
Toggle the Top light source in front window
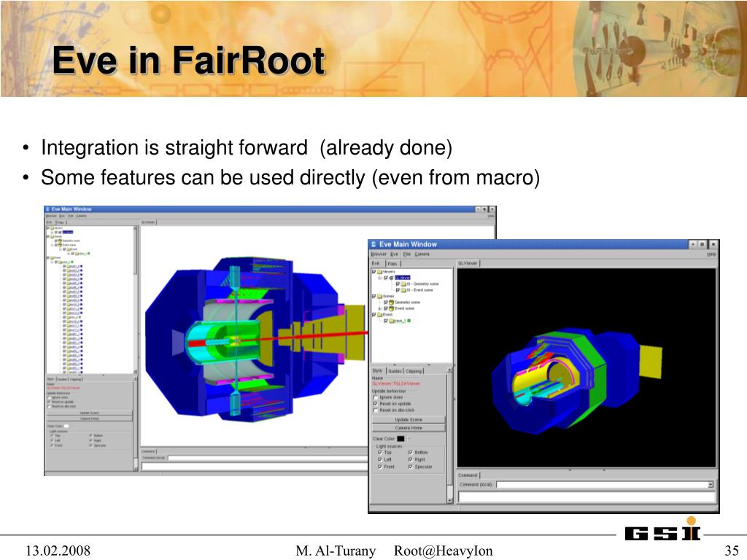click(x=379, y=452)
